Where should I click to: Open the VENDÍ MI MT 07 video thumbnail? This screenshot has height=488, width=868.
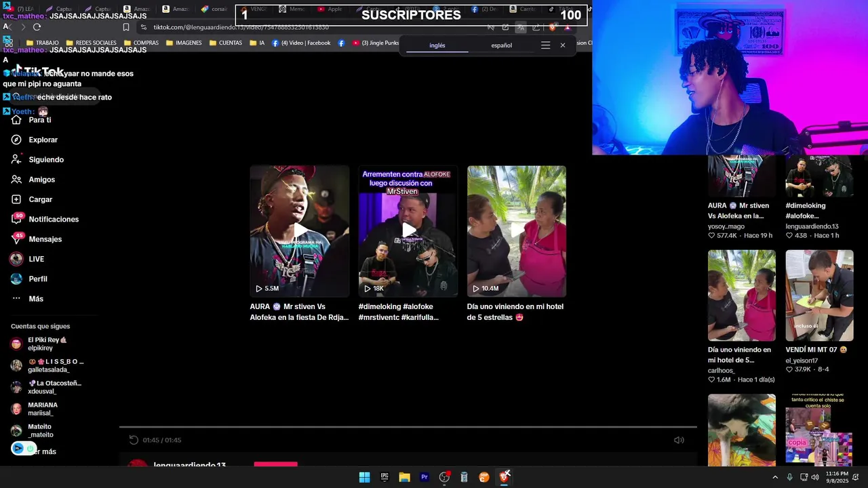tap(819, 296)
